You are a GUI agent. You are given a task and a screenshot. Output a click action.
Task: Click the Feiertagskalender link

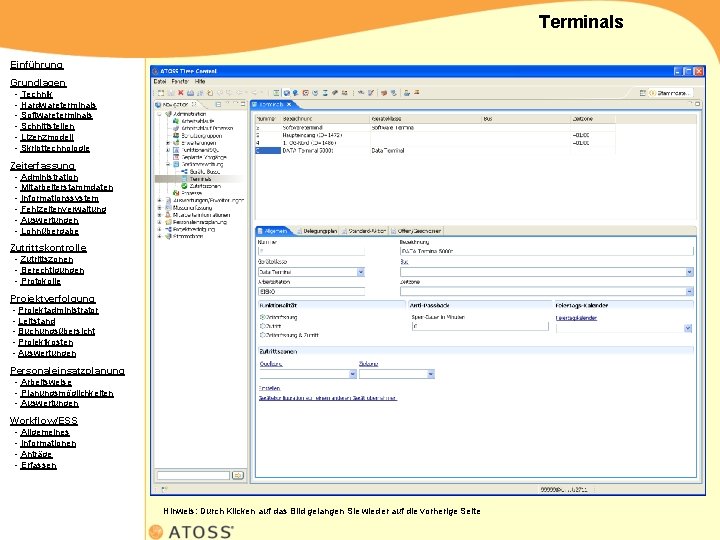pyautogui.click(x=576, y=318)
